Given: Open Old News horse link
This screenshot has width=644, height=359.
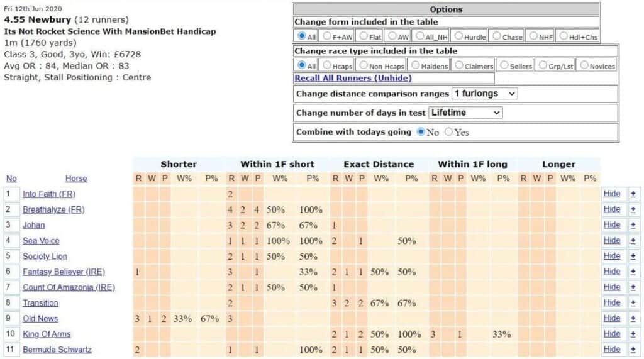Looking at the screenshot, I should [x=40, y=319].
